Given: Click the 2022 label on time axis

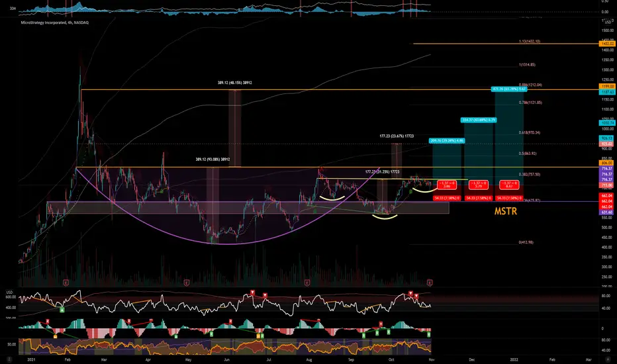Looking at the screenshot, I should pyautogui.click(x=514, y=359).
